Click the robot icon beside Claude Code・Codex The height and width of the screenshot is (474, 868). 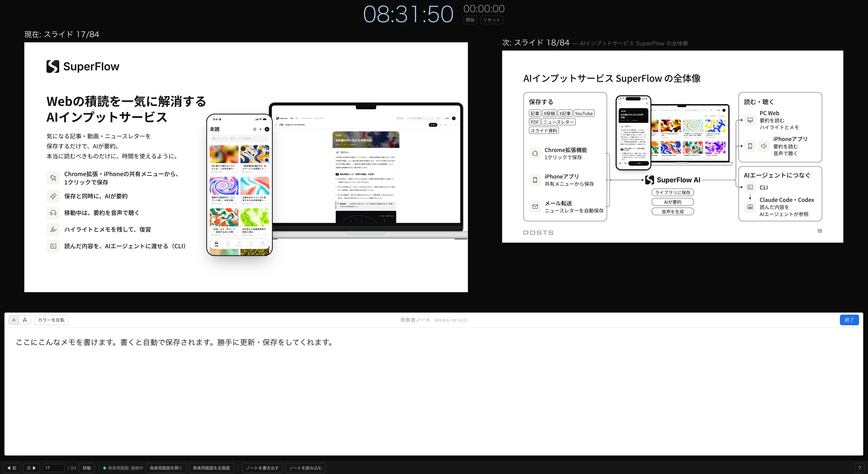tap(750, 207)
